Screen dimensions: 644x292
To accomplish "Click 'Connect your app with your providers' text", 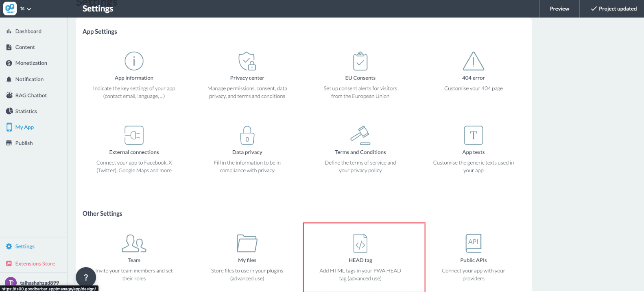I will (x=474, y=274).
